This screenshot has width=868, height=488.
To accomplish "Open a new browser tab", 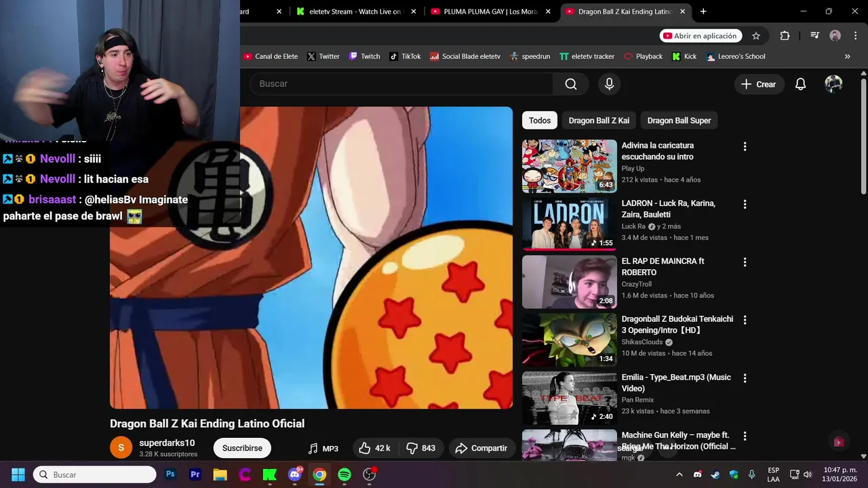I will (x=703, y=12).
